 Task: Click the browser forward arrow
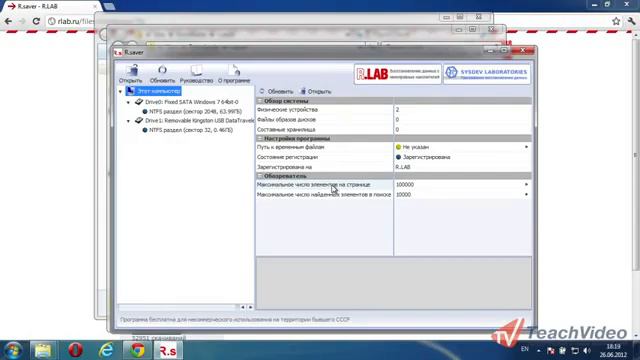pyautogui.click(x=22, y=21)
